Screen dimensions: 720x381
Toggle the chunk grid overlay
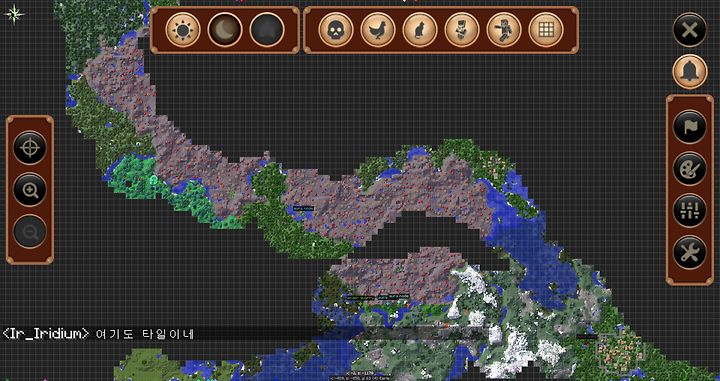point(546,30)
